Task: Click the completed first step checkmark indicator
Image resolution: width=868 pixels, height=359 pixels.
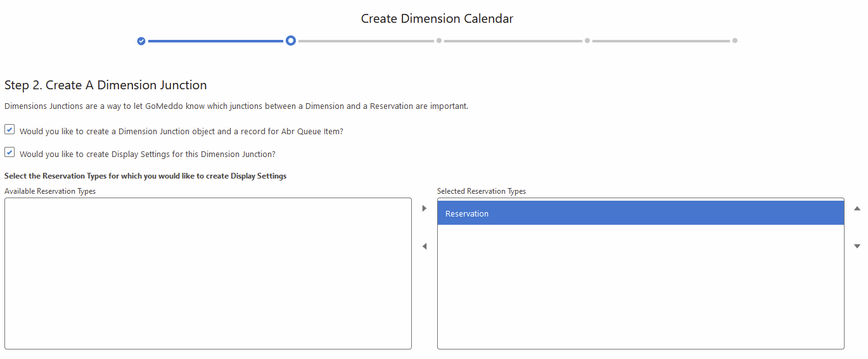Action: [x=141, y=41]
